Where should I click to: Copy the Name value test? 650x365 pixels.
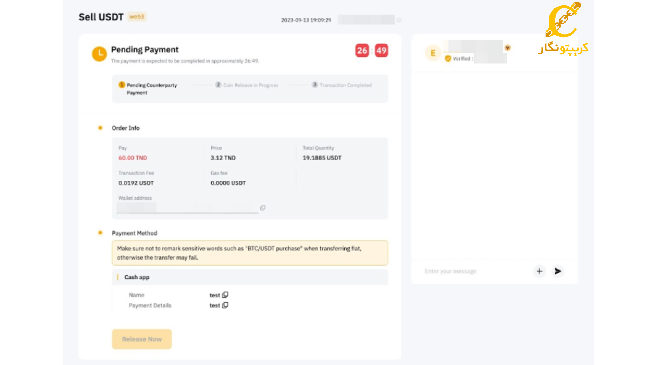(x=225, y=295)
